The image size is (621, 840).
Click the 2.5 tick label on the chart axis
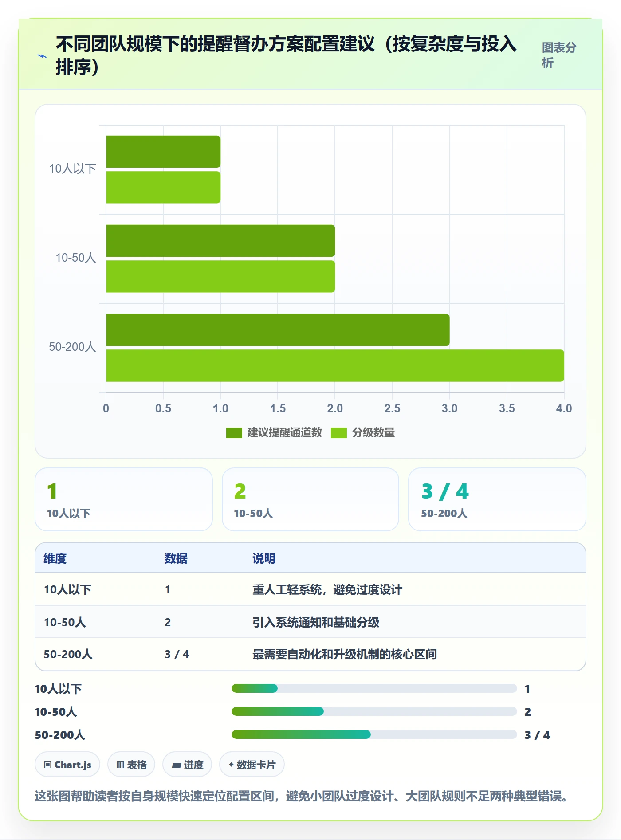click(392, 408)
